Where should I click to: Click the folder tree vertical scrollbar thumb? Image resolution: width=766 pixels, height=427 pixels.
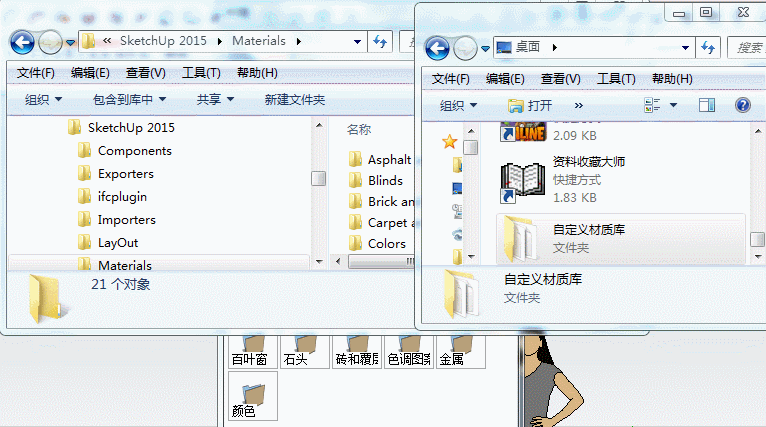pos(319,178)
